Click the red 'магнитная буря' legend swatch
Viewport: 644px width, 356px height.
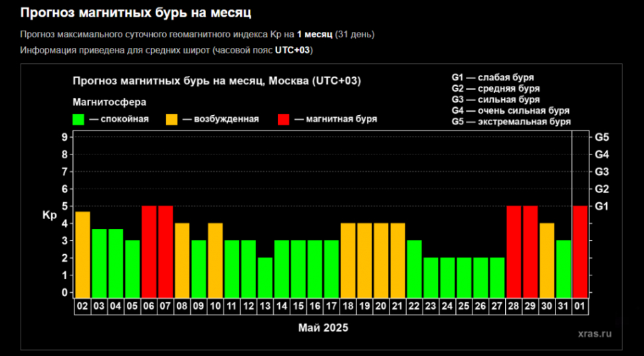pos(283,119)
